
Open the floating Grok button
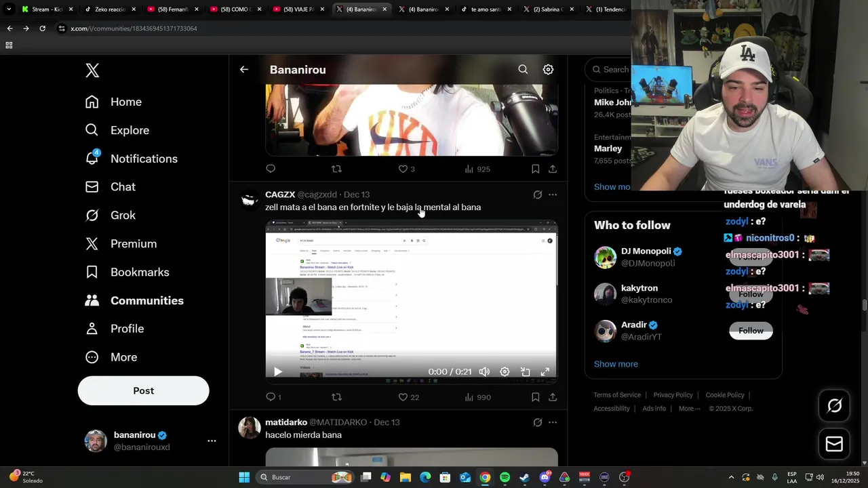click(834, 405)
